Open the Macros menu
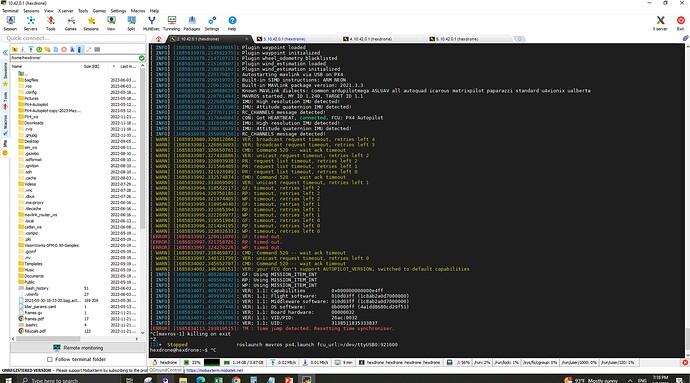The height and width of the screenshot is (383, 690). tap(137, 11)
